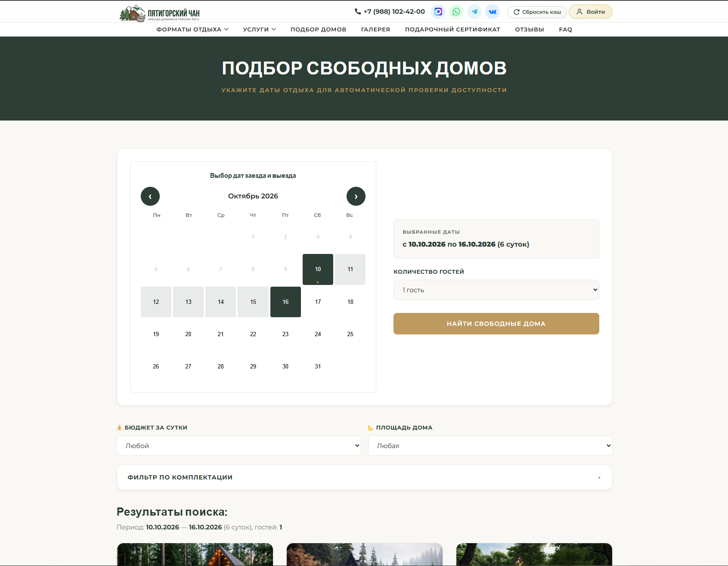
Task: Open the Галерея menu item
Action: click(x=375, y=29)
